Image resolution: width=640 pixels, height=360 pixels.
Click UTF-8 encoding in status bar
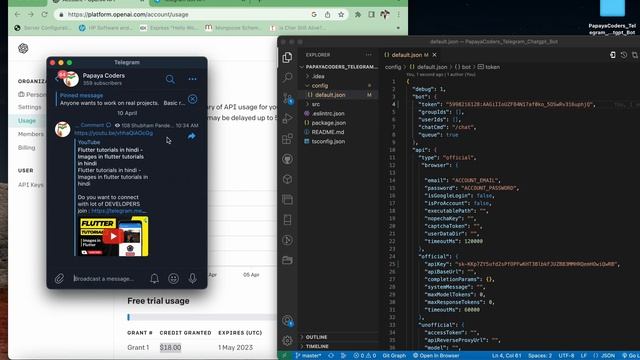click(567, 356)
